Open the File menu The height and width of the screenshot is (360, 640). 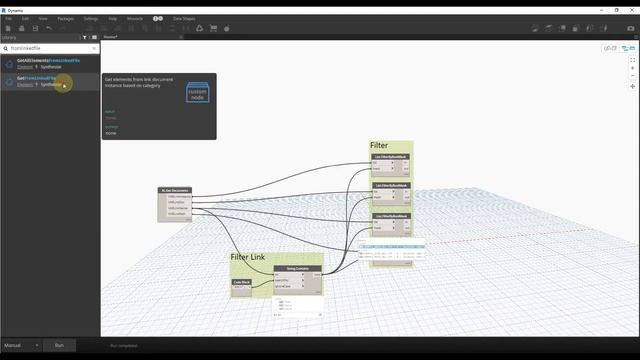point(9,19)
